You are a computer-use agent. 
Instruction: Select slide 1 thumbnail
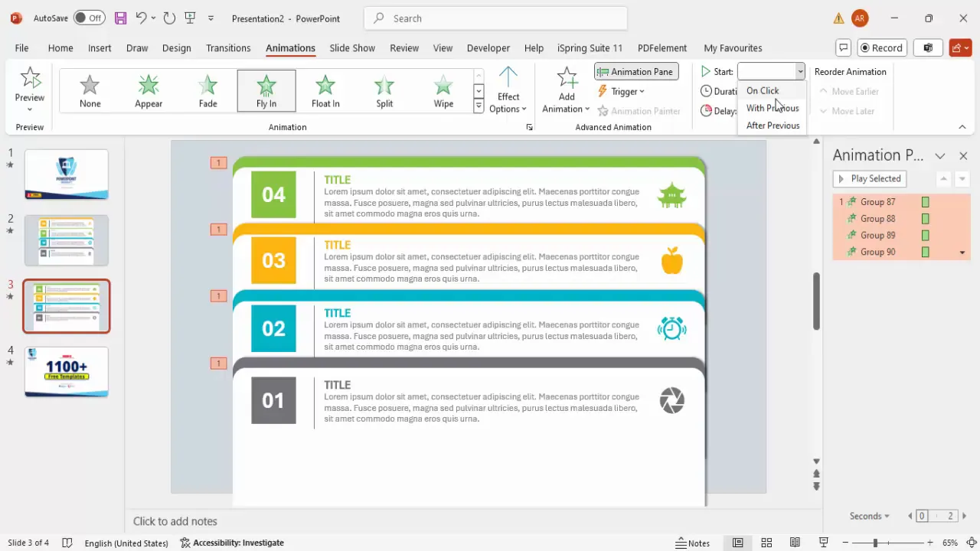point(67,174)
